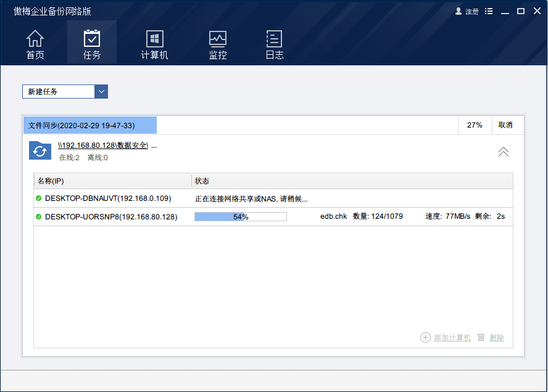Open the 首页 home tab
This screenshot has height=392, width=548.
point(35,44)
